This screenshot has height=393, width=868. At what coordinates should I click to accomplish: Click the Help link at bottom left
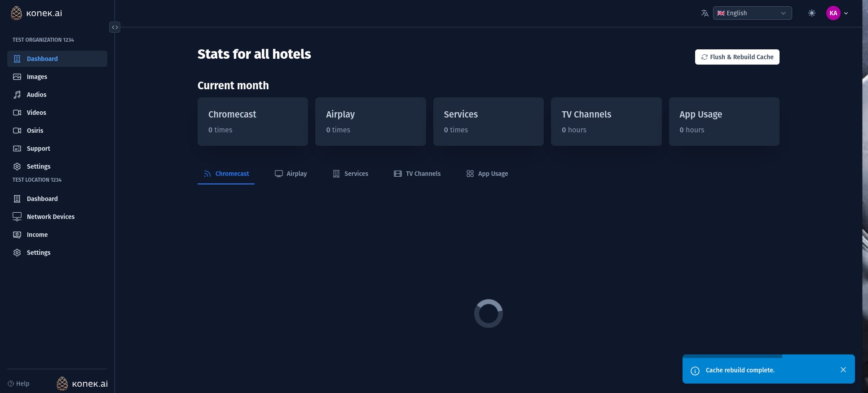point(18,384)
